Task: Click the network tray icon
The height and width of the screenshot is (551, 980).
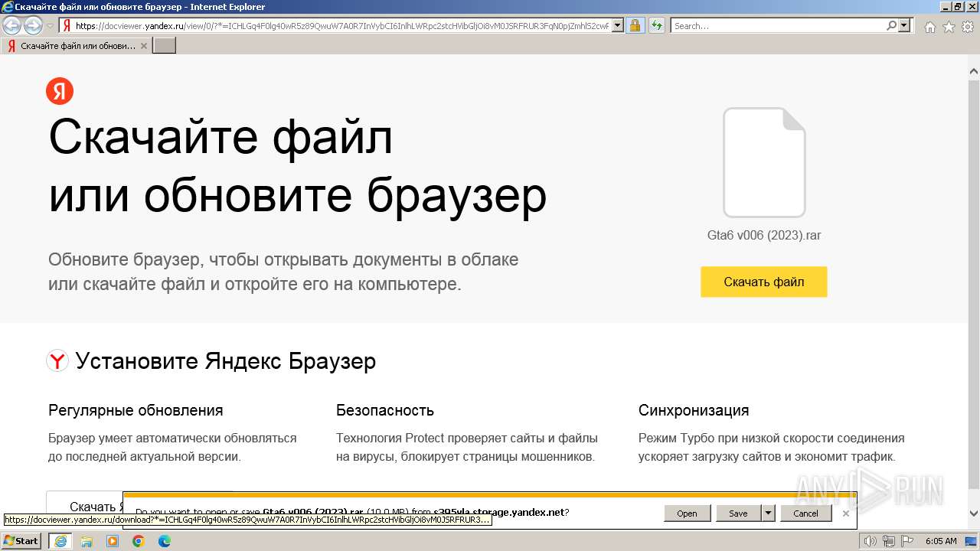Action: pyautogui.click(x=889, y=541)
